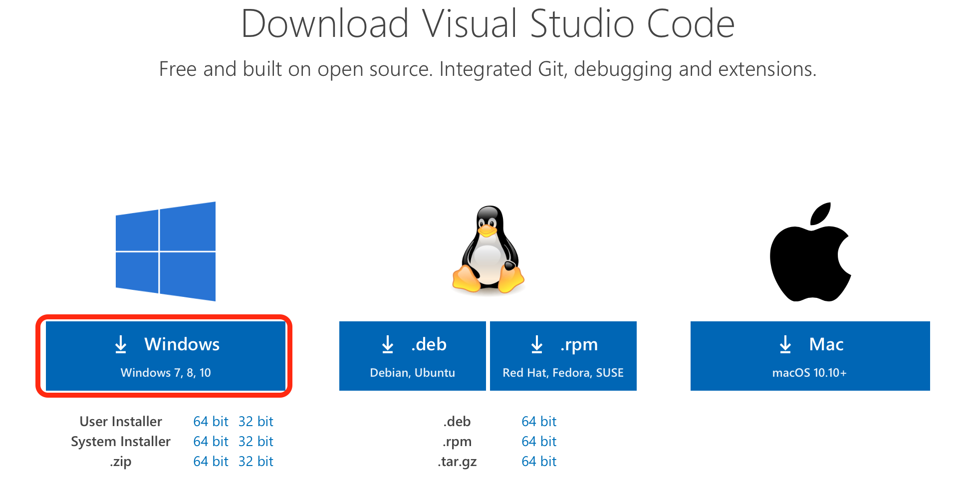Click the Windows logo icon

coord(166,251)
